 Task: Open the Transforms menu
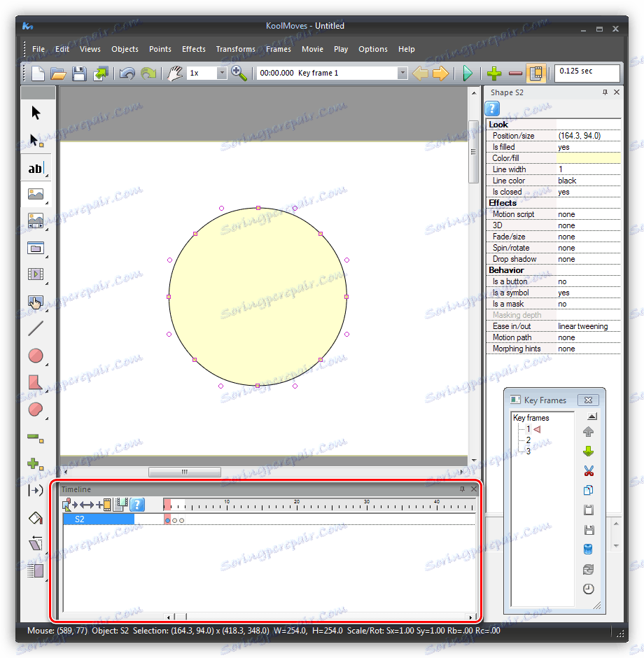(235, 49)
